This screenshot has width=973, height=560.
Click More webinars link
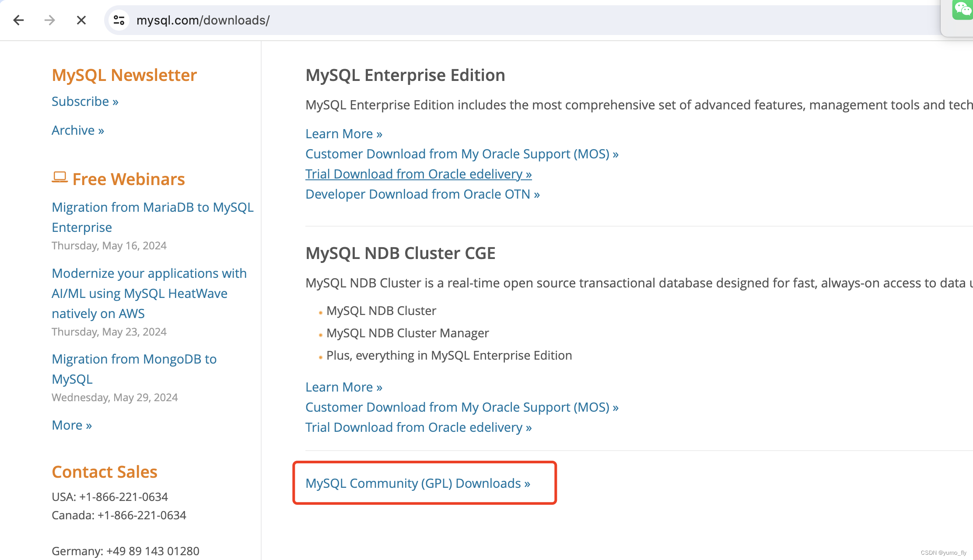71,425
